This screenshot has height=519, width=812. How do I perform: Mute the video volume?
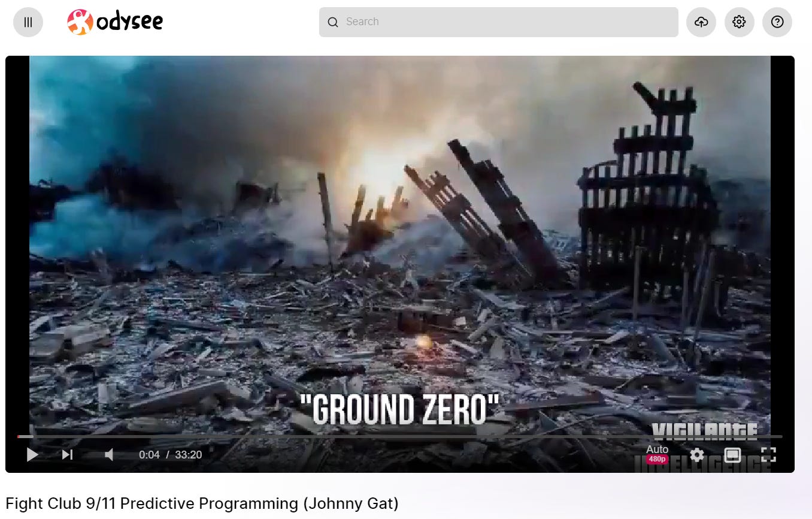point(109,455)
